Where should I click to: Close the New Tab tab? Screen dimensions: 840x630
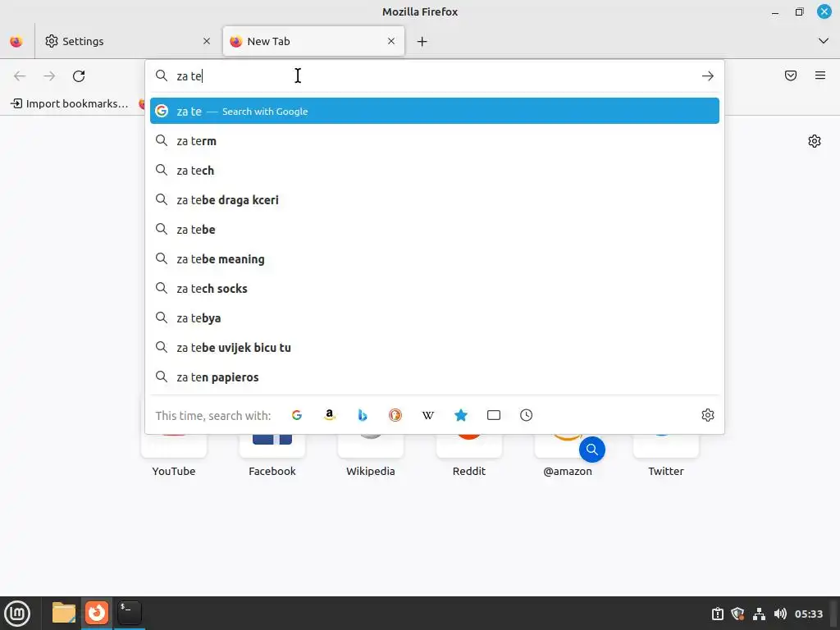tap(391, 41)
